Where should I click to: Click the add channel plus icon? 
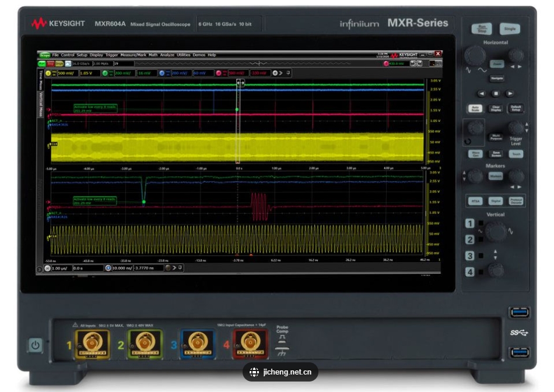pyautogui.click(x=275, y=73)
